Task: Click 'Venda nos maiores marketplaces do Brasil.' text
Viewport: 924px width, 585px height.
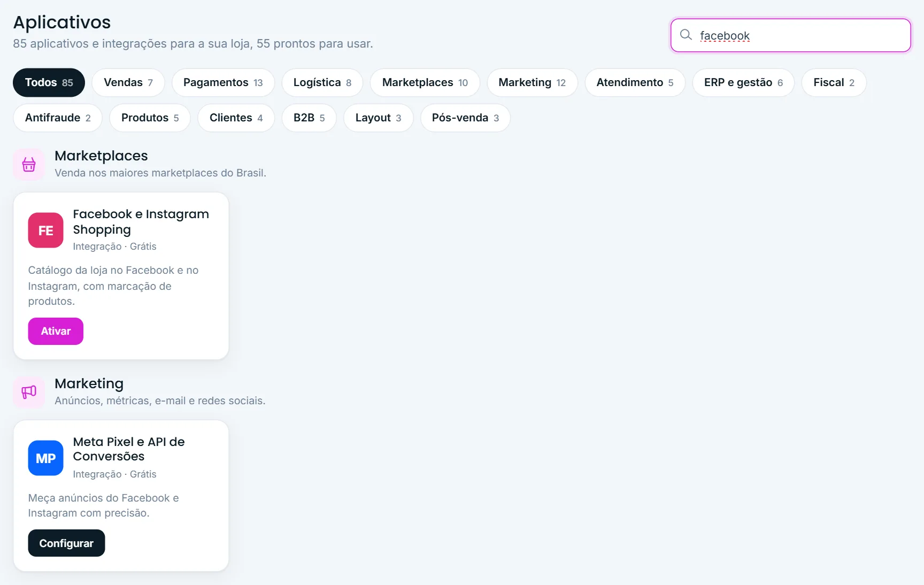Action: [x=160, y=173]
